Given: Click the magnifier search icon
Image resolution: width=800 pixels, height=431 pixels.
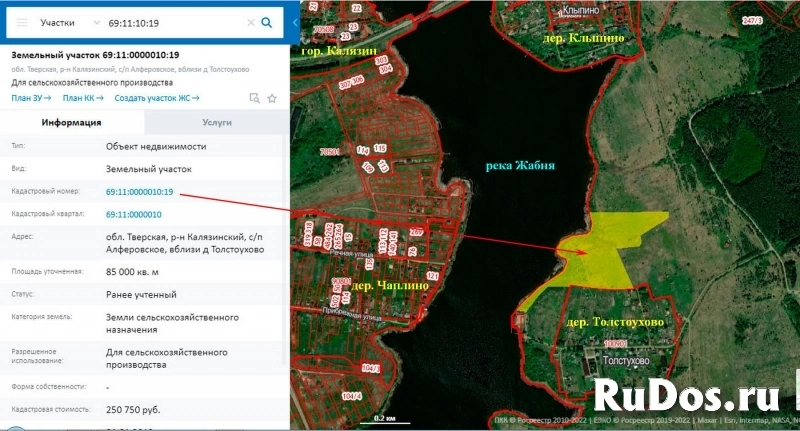Looking at the screenshot, I should [267, 21].
